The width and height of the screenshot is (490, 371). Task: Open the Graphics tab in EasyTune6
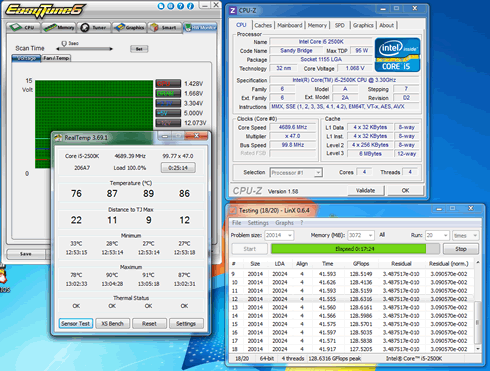129,27
